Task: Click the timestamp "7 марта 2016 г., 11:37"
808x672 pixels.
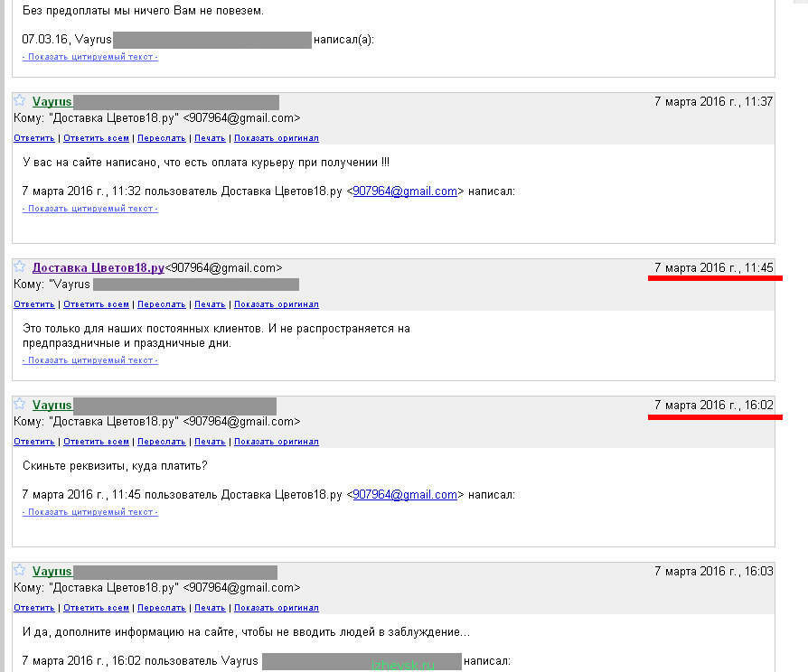Action: (x=714, y=101)
